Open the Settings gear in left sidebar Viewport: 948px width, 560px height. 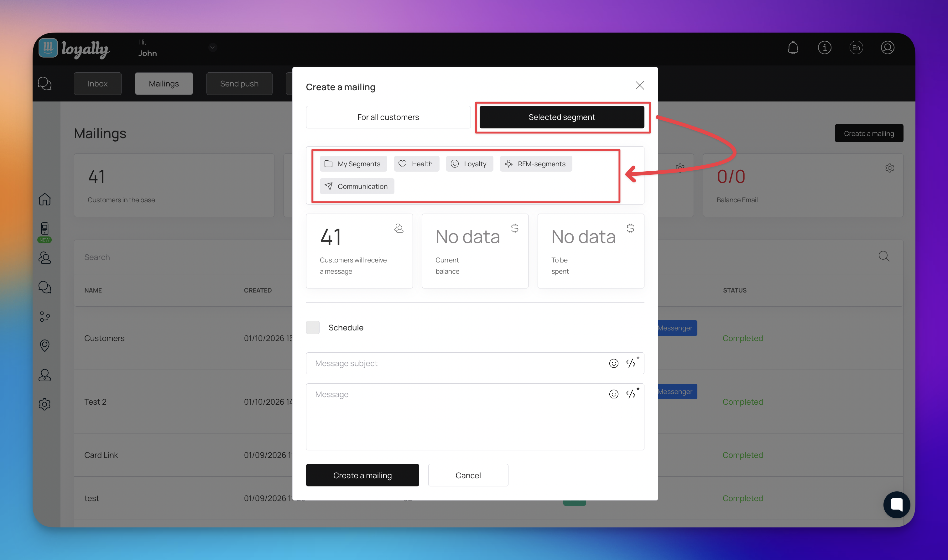click(x=44, y=404)
